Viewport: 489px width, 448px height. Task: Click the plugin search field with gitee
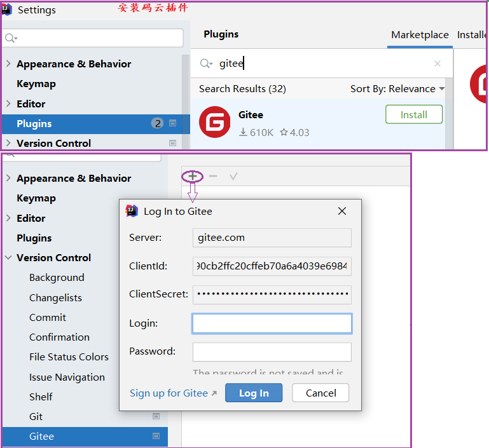[321, 64]
